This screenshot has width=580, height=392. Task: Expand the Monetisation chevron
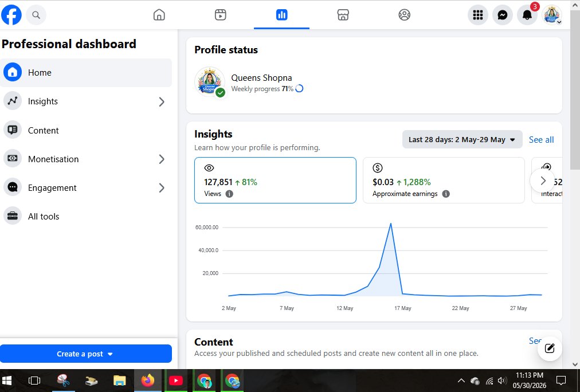coord(162,159)
